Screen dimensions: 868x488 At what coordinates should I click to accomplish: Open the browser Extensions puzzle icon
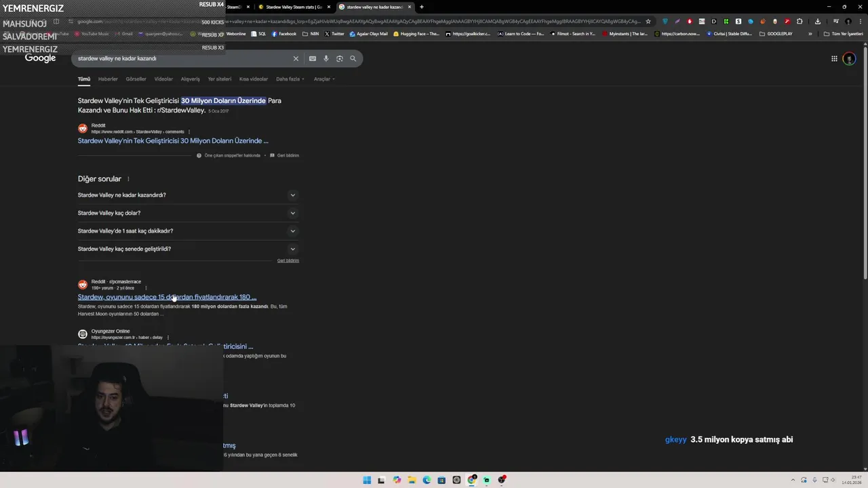point(800,21)
